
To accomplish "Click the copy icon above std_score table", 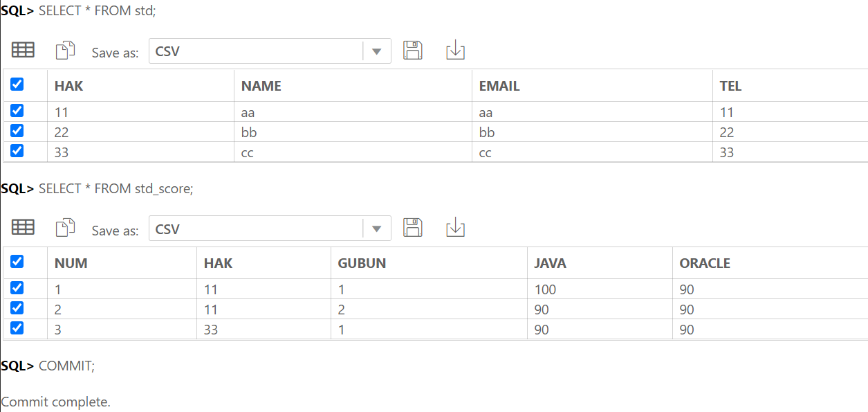I will tap(65, 228).
